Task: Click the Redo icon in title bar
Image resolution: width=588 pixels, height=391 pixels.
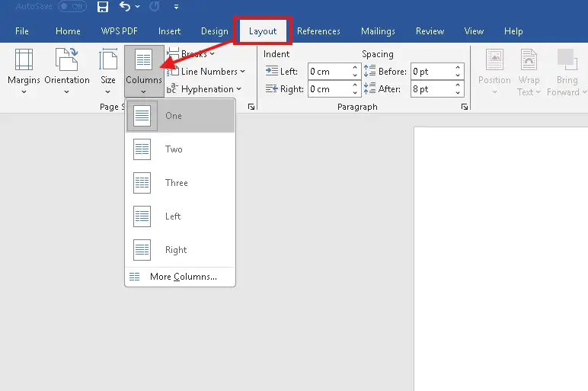Action: 155,6
